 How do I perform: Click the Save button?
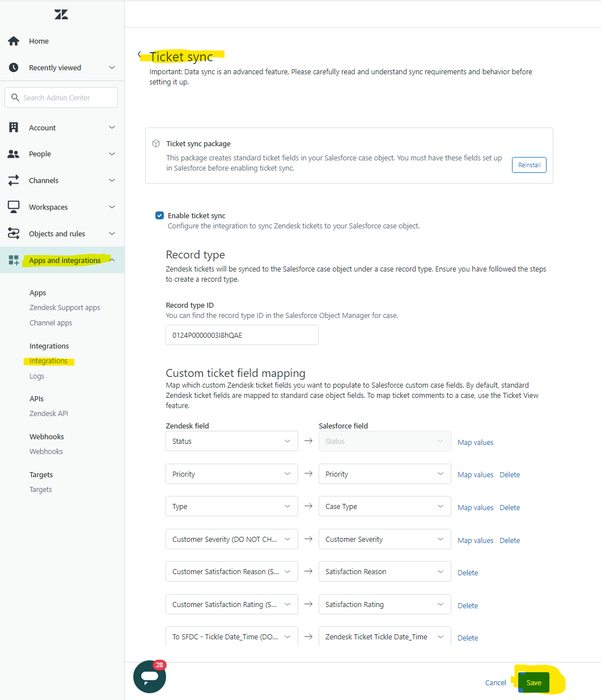534,682
